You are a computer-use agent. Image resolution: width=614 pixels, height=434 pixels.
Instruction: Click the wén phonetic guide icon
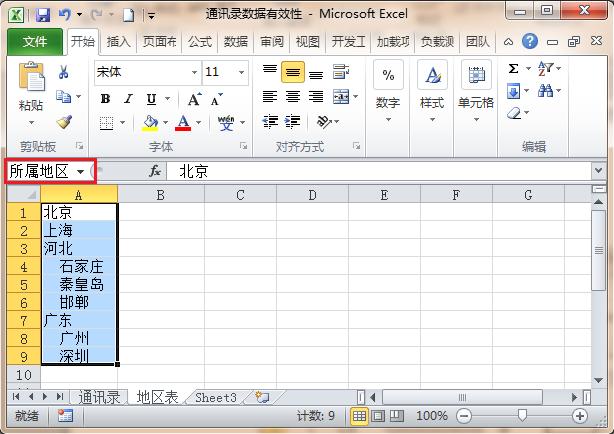point(226,123)
